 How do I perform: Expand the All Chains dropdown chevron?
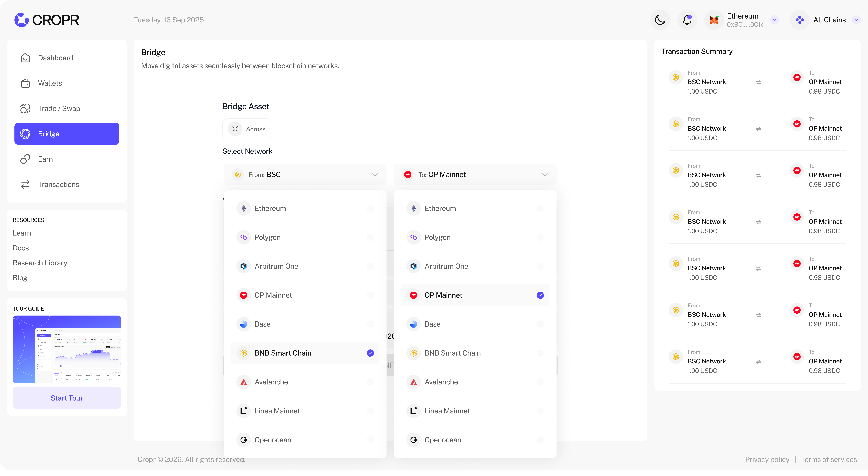[x=856, y=20]
